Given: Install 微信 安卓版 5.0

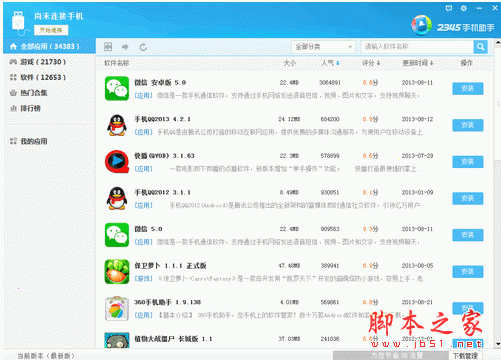Looking at the screenshot, I should (468, 89).
